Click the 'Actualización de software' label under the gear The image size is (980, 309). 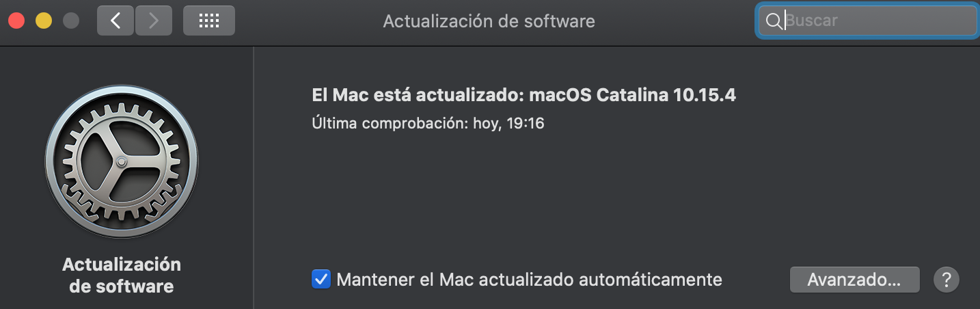[122, 275]
